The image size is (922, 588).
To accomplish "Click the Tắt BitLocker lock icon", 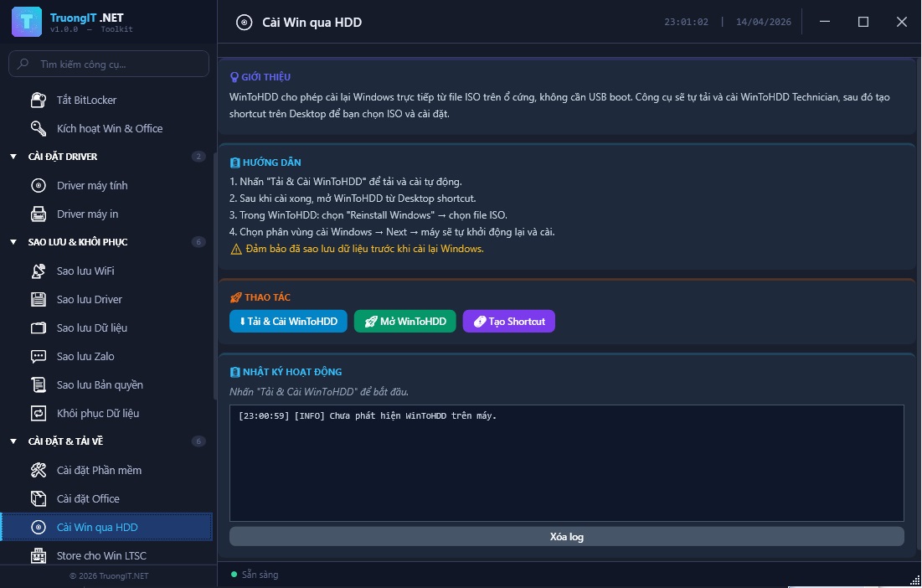I will click(39, 101).
